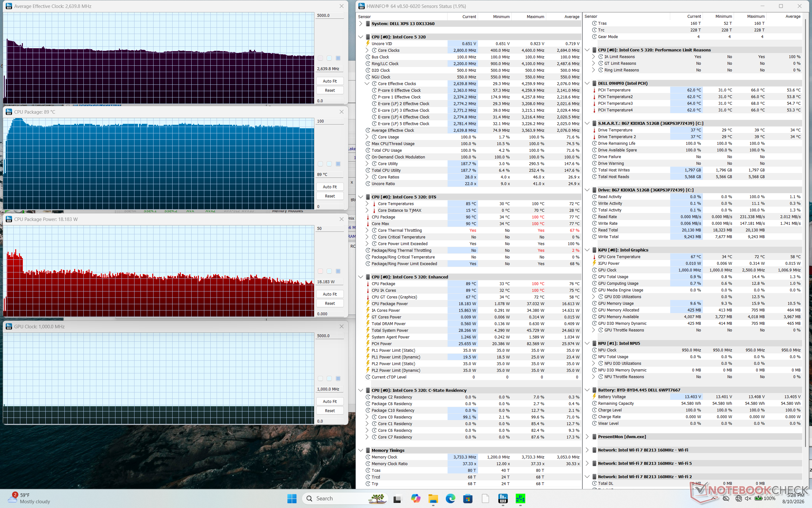Click Auto Fit in CPU Package temperature window
The image size is (812, 508).
point(330,187)
